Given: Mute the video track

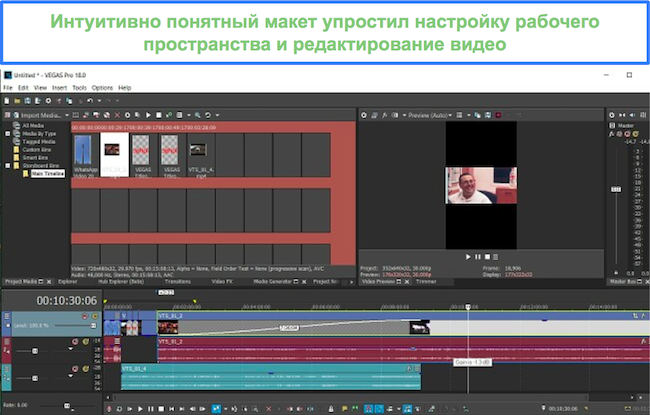Looking at the screenshot, I should (85, 316).
